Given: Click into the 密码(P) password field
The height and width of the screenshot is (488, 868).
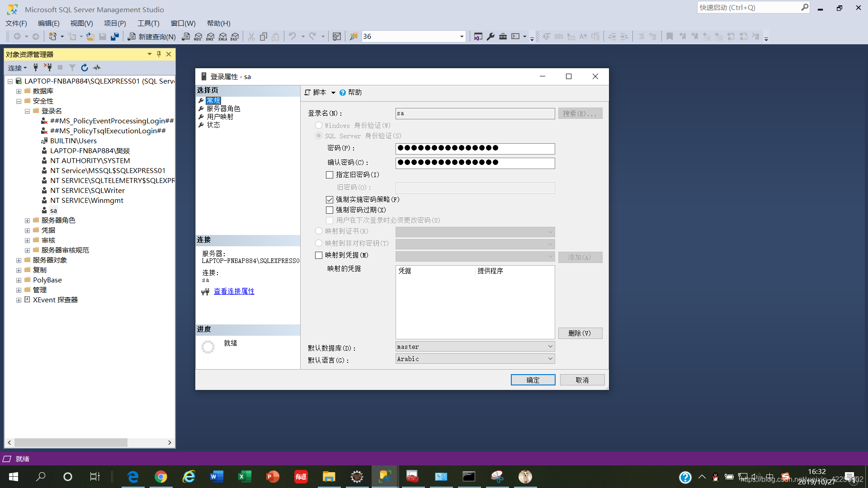Looking at the screenshot, I should coord(475,149).
